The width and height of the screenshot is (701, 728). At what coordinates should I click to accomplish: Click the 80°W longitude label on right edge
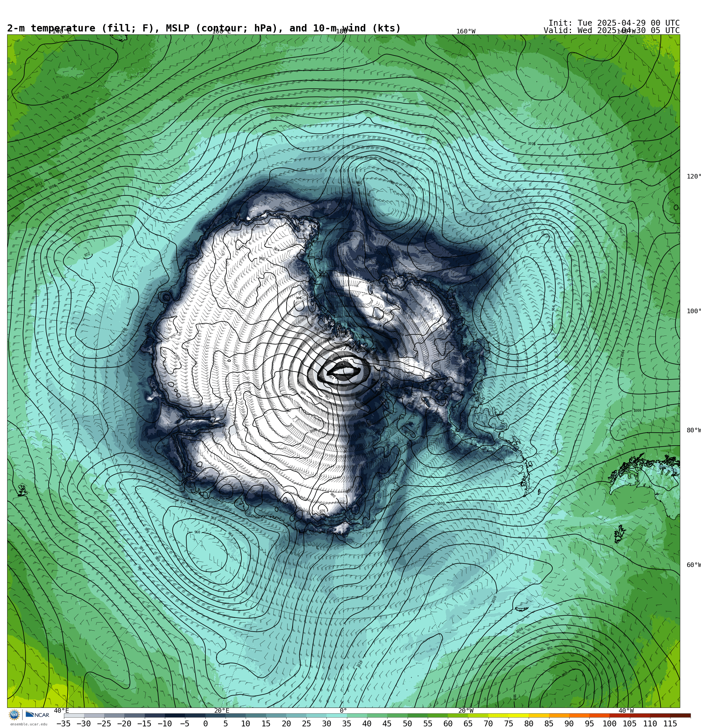click(x=694, y=430)
